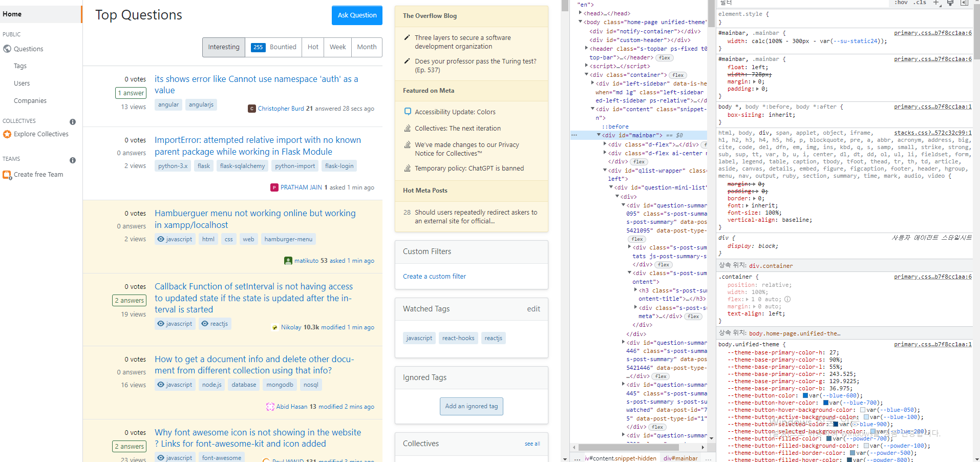
Task: Expand the script element node
Action: pyautogui.click(x=587, y=66)
